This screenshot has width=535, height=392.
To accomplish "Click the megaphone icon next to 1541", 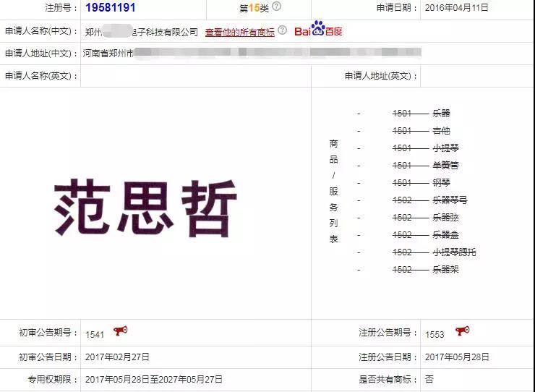I will click(x=120, y=331).
